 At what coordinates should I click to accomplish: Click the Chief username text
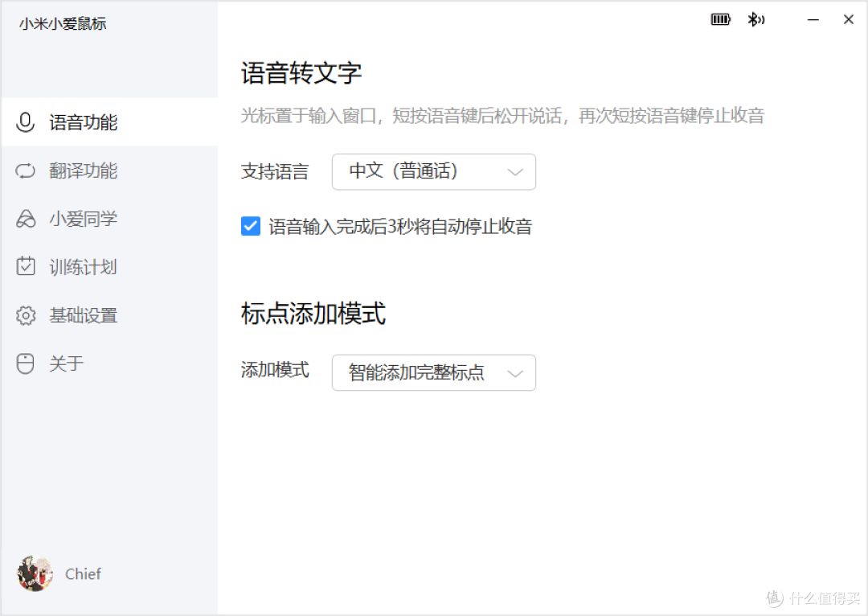[83, 574]
